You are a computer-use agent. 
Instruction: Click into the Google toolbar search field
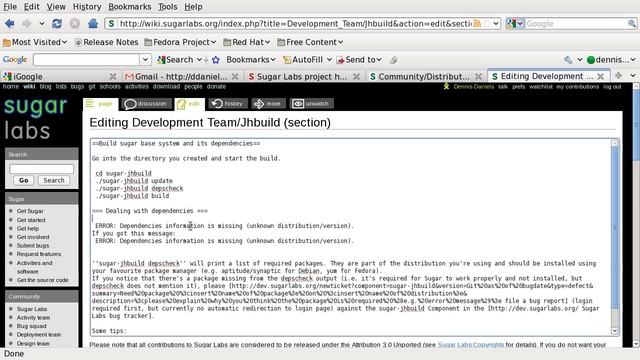coord(87,60)
